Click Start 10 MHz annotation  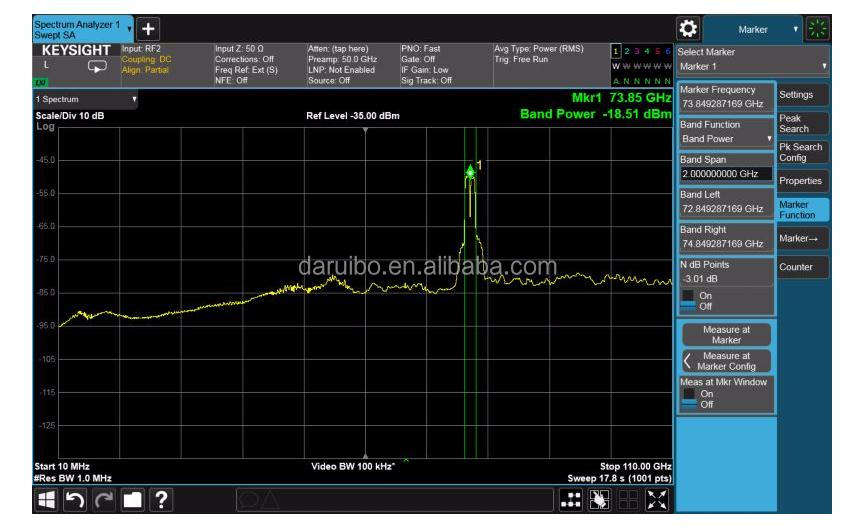click(x=62, y=466)
